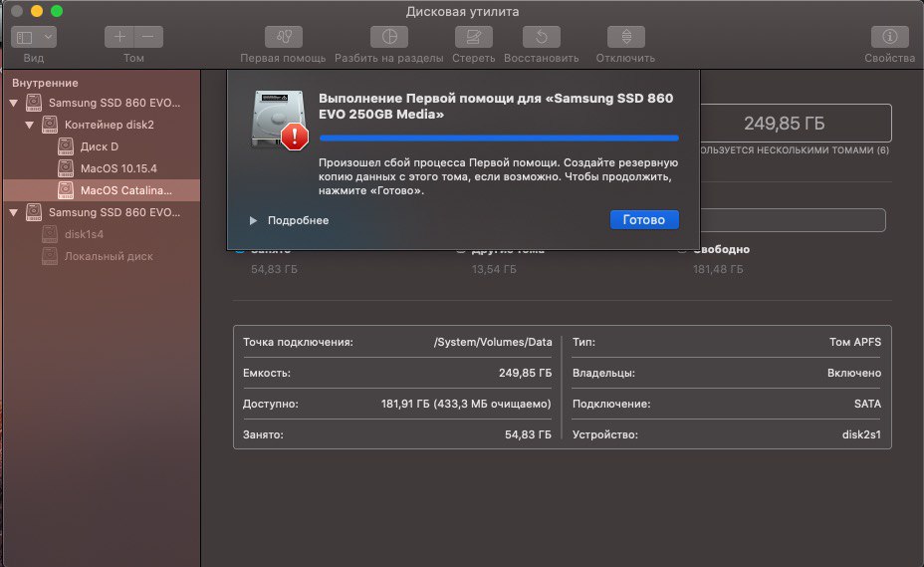Click the Локальный диск volume icon
Viewport: 924px width, 567px height.
coord(50,256)
